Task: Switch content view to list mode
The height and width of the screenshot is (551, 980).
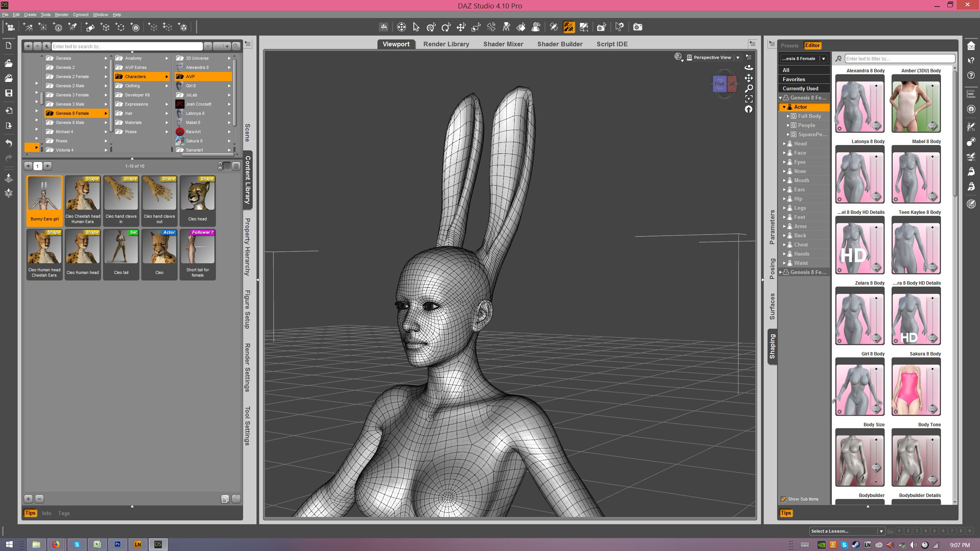Action: (236, 166)
